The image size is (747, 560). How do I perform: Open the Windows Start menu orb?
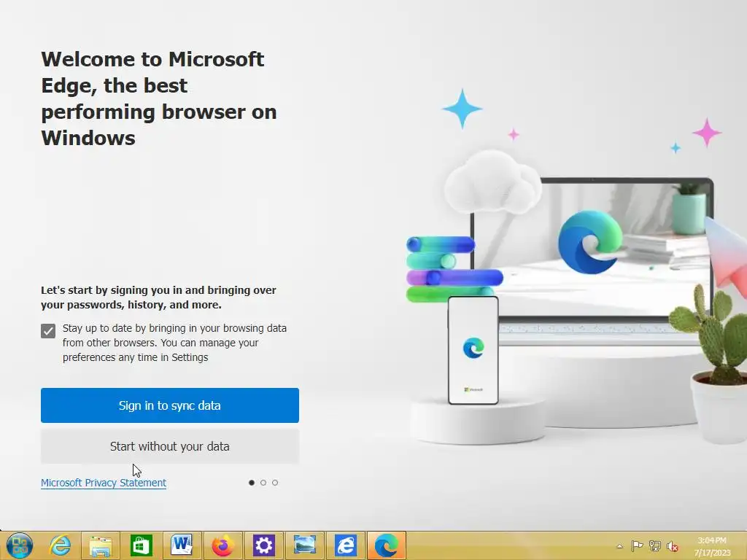(x=20, y=545)
